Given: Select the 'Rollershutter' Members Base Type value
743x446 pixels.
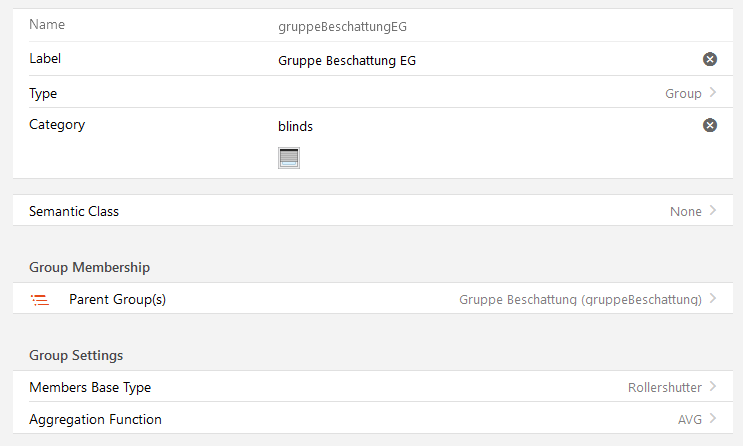Looking at the screenshot, I should tap(665, 387).
